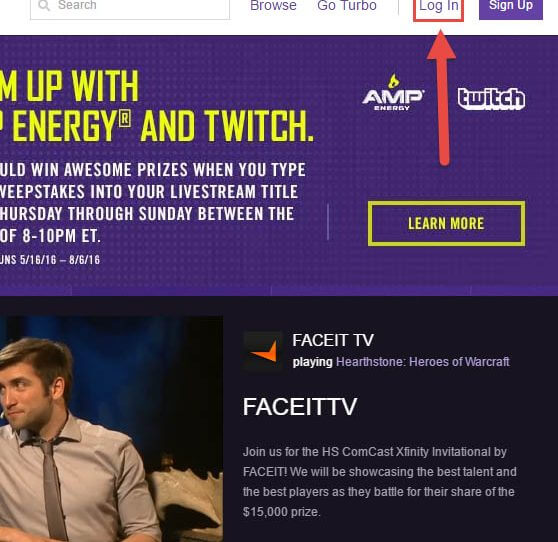Click the featured stream video thumbnail

click(x=111, y=429)
